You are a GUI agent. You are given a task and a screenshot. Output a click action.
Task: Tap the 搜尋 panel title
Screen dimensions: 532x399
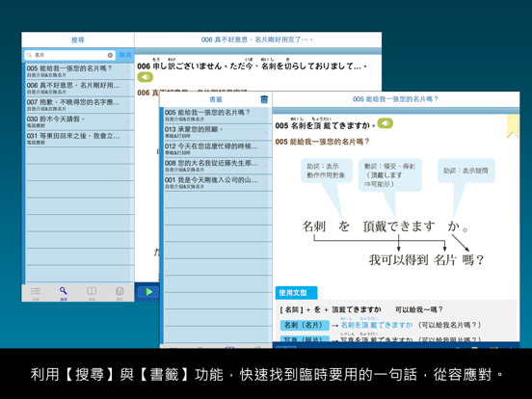pyautogui.click(x=77, y=40)
